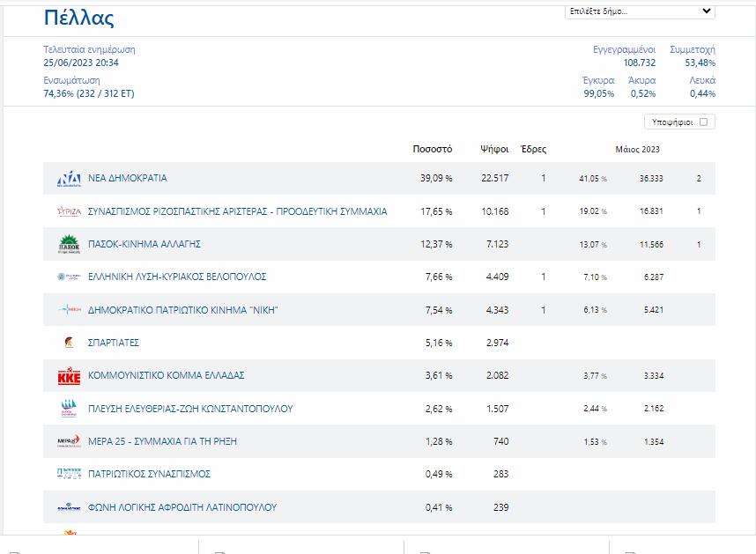Click the Συμμετοχή label
The height and width of the screenshot is (554, 756).
(x=693, y=49)
